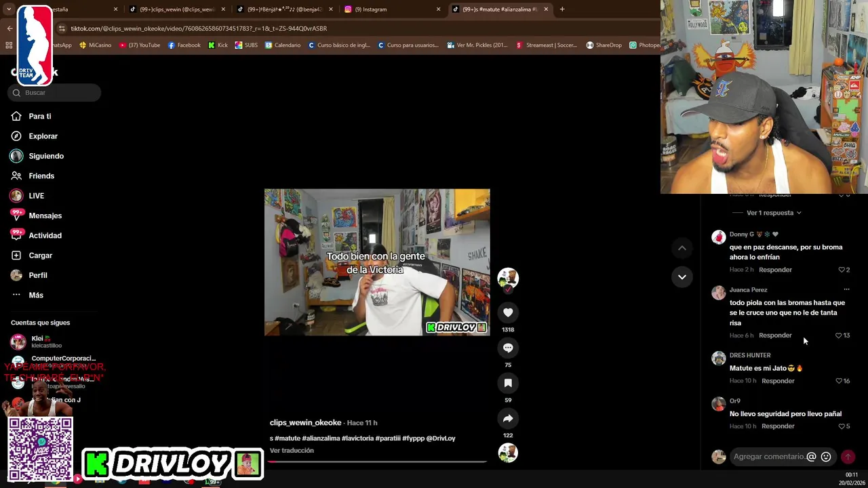Open Calendario bookmark
This screenshot has height=488, width=868.
tap(283, 45)
